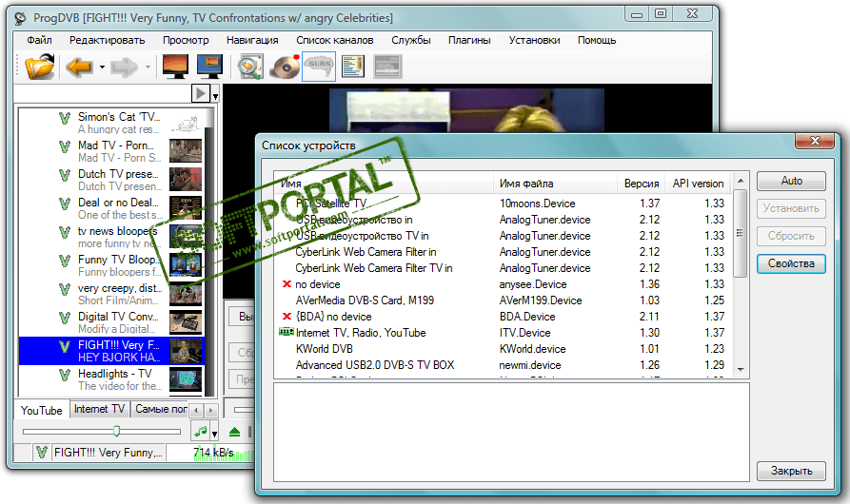Click the Auto button in device list

tap(791, 181)
